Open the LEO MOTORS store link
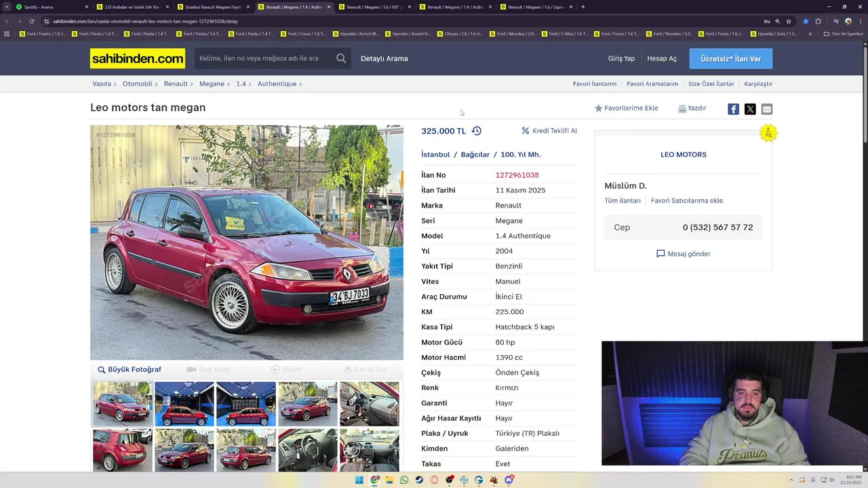 (684, 155)
